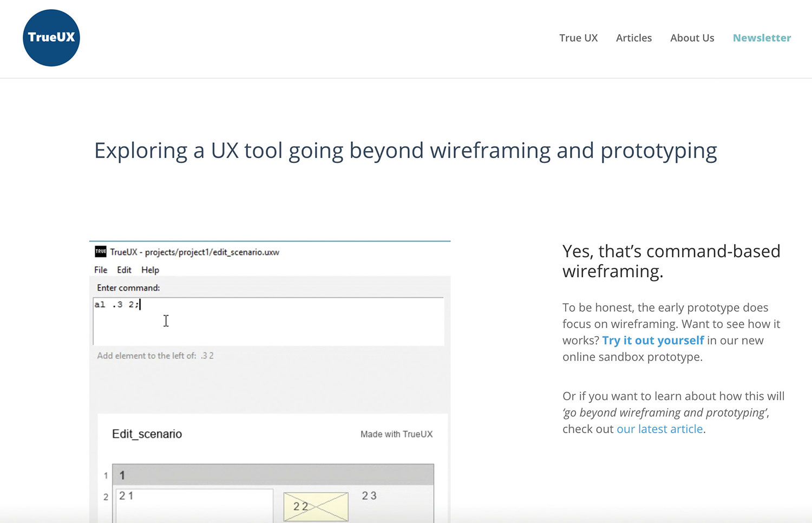Click the 'Made with TrueUX' label
The height and width of the screenshot is (523, 812).
coord(396,434)
